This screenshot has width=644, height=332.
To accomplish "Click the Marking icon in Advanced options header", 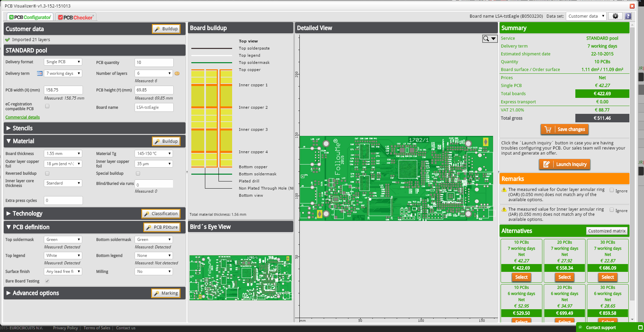I will pyautogui.click(x=157, y=293).
